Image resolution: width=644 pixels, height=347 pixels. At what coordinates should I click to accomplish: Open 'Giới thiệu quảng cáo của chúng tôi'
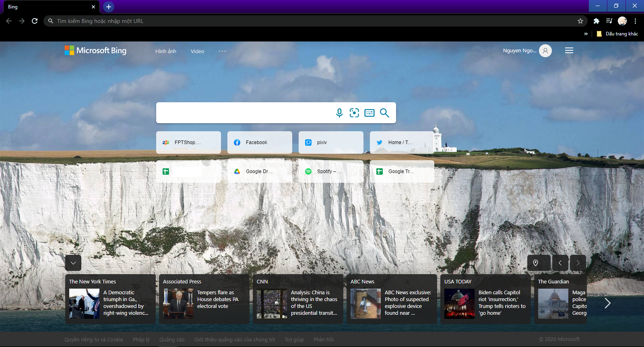click(235, 339)
